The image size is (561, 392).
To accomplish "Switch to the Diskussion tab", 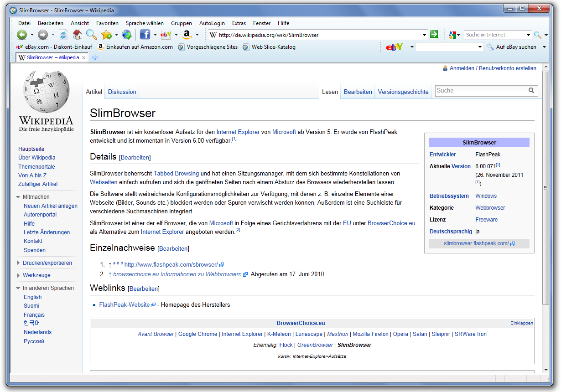I will click(x=122, y=92).
